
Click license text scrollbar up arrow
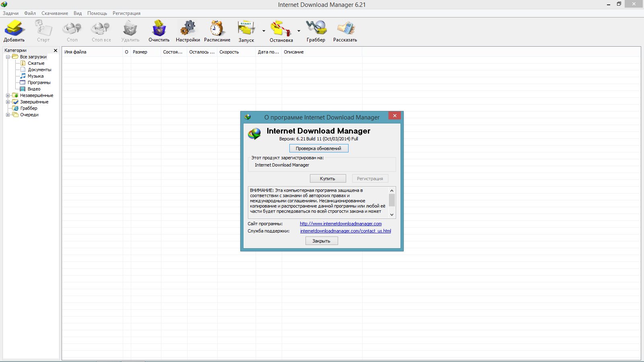(392, 190)
